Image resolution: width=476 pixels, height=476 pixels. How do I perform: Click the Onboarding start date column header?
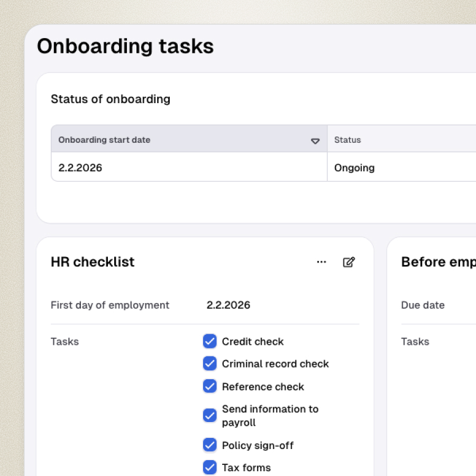104,140
